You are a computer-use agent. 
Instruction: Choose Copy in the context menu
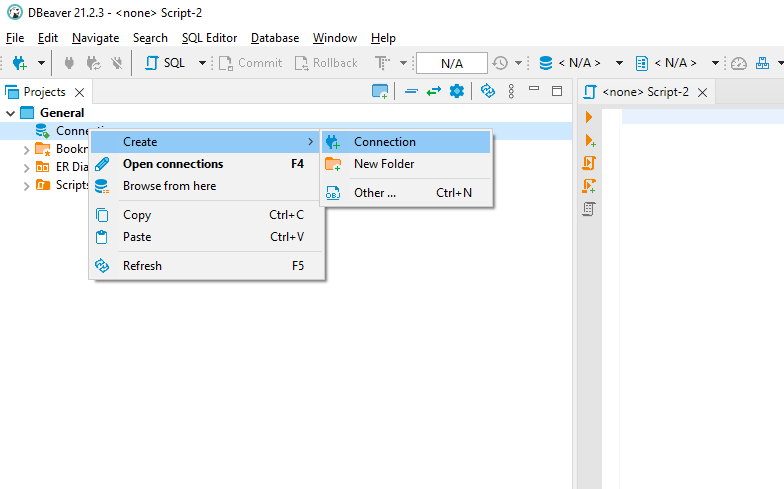[x=207, y=215]
